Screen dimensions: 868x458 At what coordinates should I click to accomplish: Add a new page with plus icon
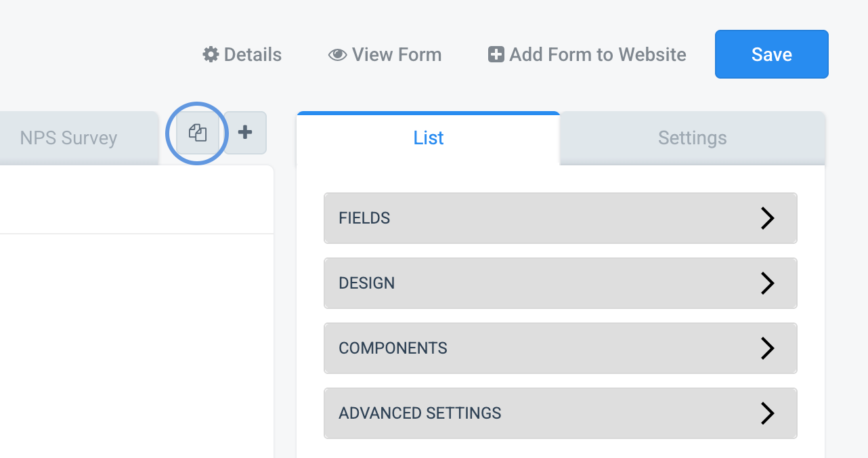[x=245, y=133]
